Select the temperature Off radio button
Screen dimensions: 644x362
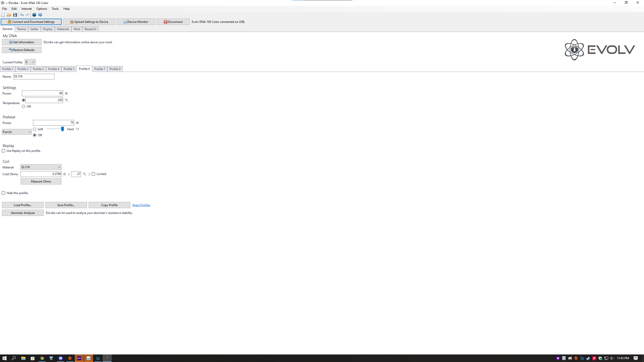tap(24, 107)
